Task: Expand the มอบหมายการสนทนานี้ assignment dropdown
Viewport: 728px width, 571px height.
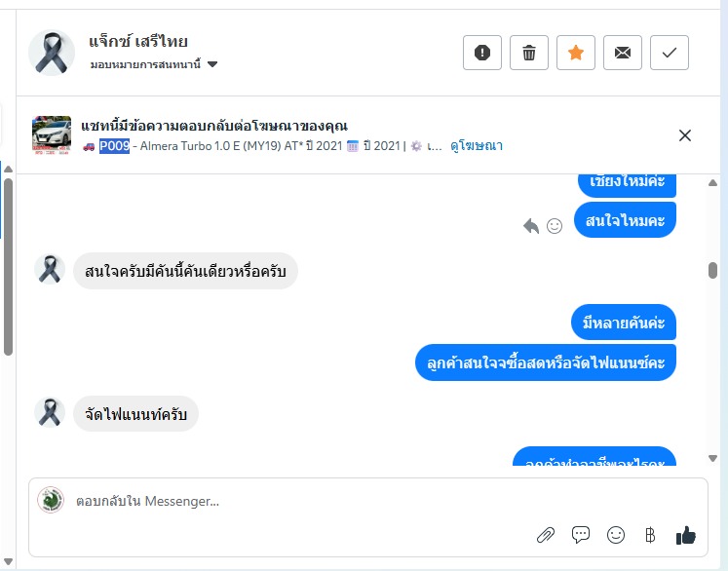Action: click(x=211, y=65)
